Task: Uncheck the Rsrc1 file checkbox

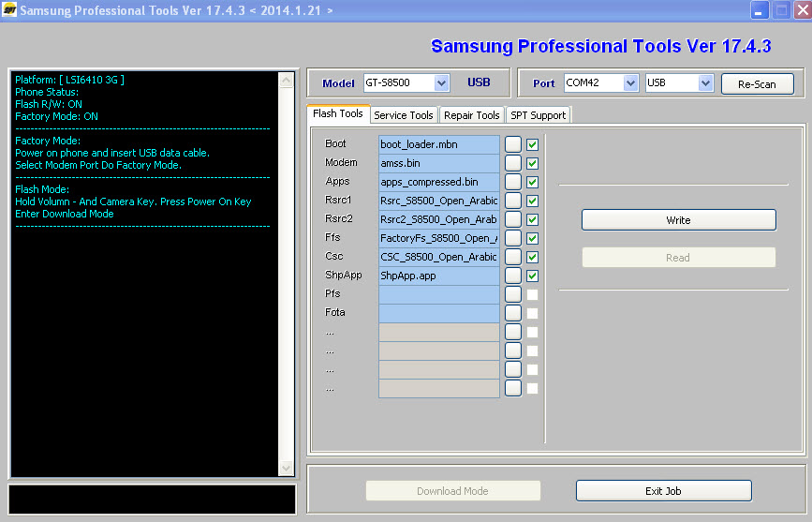Action: 532,201
